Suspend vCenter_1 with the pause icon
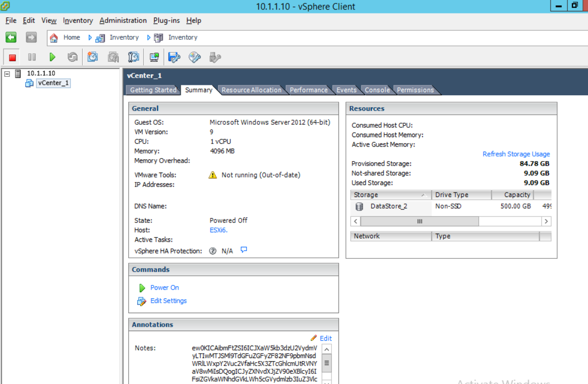The image size is (588, 384). [32, 57]
